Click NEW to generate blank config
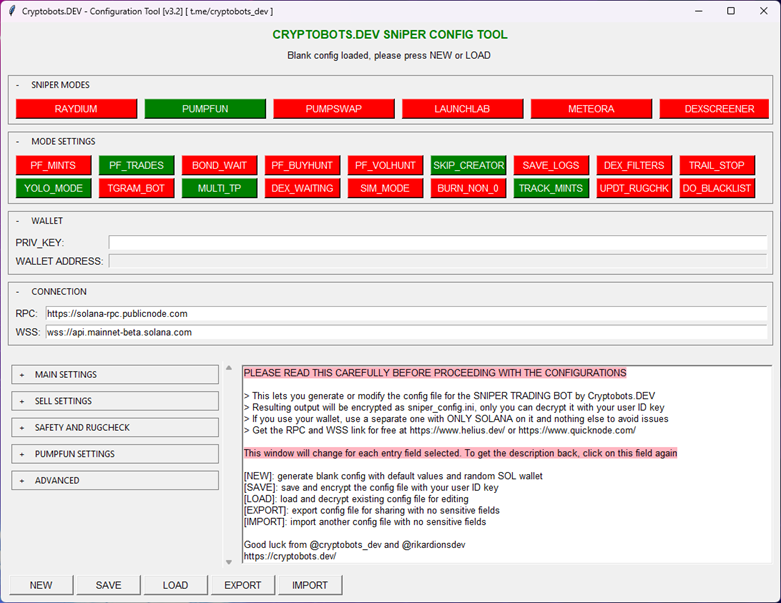 tap(41, 585)
